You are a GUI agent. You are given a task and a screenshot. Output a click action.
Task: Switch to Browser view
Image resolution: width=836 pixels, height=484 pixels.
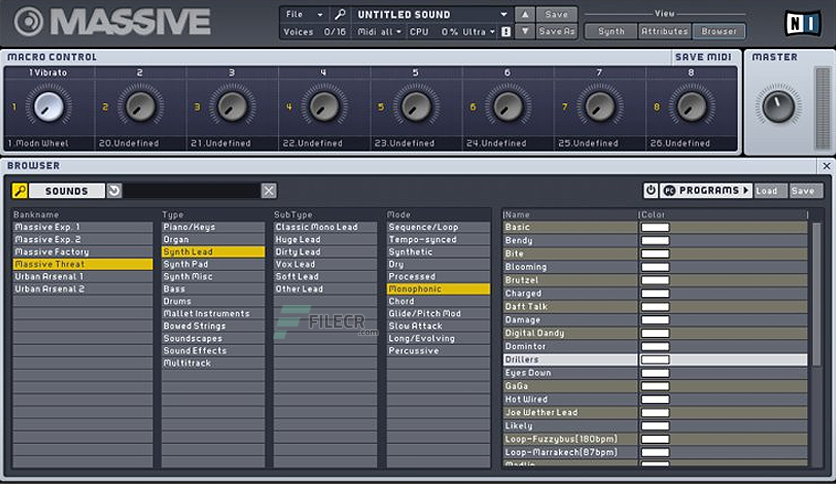[719, 31]
